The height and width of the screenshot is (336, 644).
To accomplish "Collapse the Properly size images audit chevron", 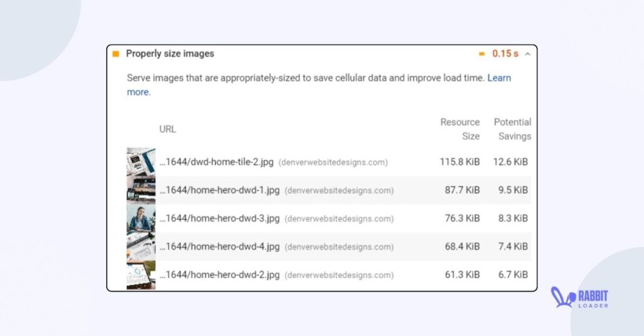I will click(x=528, y=54).
